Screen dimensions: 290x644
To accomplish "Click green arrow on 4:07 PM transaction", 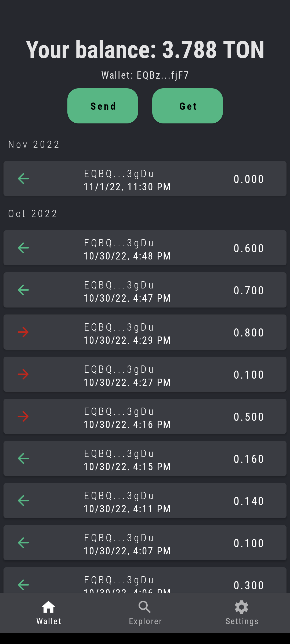I will click(23, 543).
